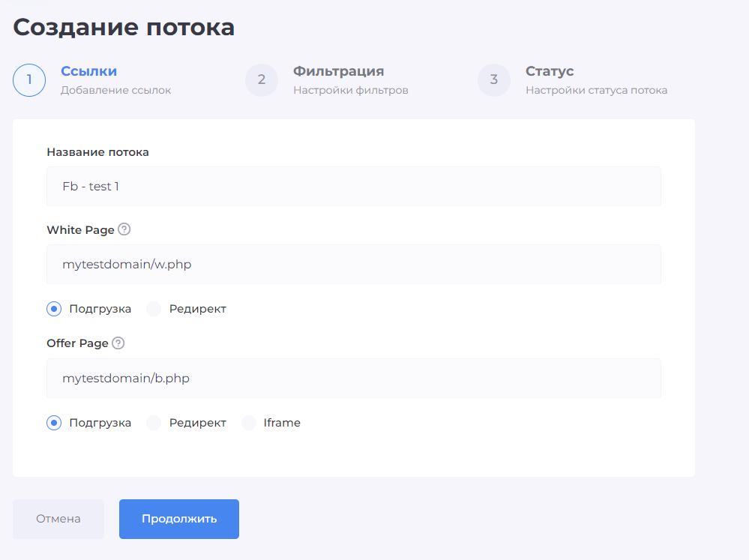Screen dimensions: 749x560
Task: Click the Настройки статуса потока subtitle
Action: pos(597,90)
